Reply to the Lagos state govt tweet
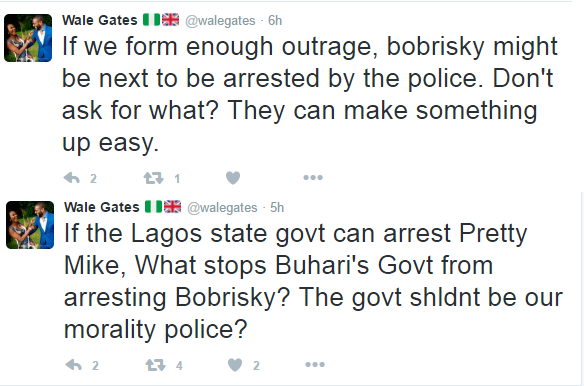This screenshot has height=386, width=584. coord(73,365)
